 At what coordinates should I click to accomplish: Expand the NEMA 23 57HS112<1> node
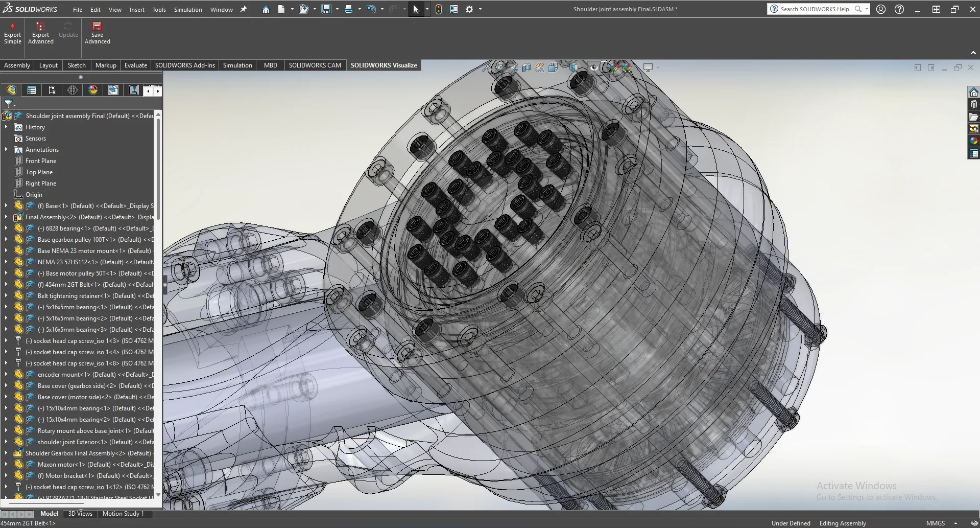point(6,262)
